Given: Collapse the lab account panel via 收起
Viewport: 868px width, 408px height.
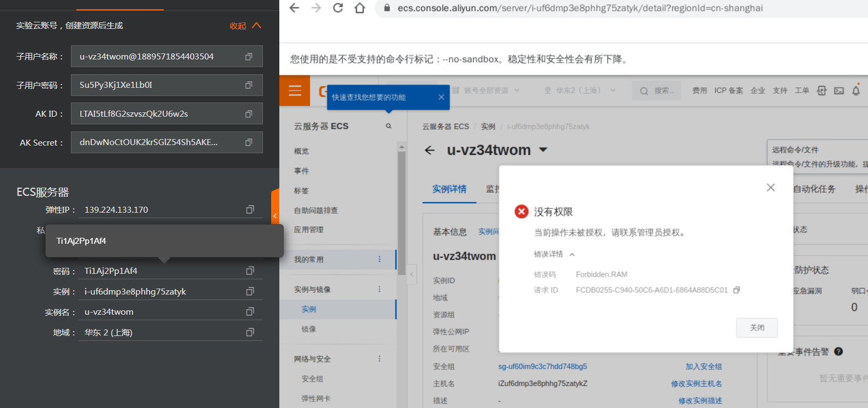Looking at the screenshot, I should [x=245, y=26].
